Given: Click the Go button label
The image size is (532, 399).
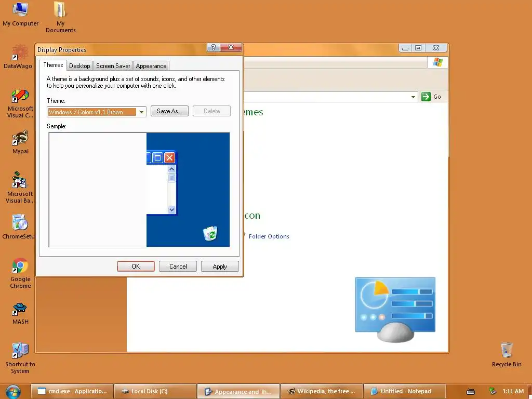Looking at the screenshot, I should (437, 97).
